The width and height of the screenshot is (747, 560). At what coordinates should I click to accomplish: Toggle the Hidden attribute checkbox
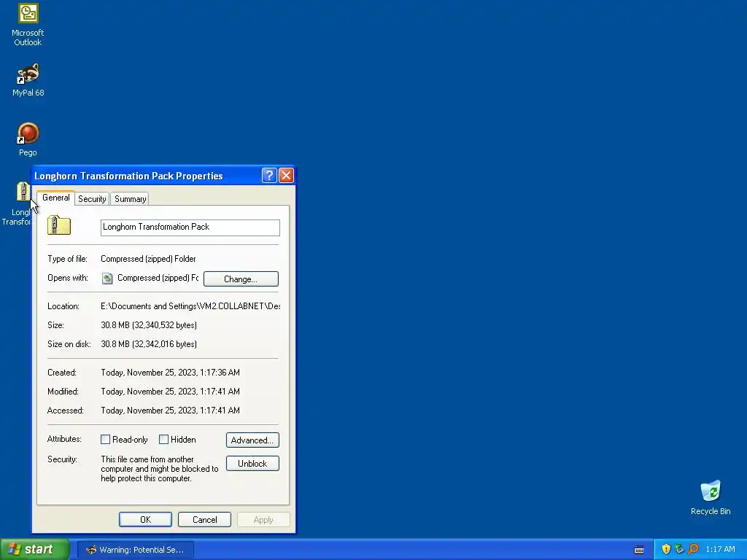pyautogui.click(x=163, y=440)
